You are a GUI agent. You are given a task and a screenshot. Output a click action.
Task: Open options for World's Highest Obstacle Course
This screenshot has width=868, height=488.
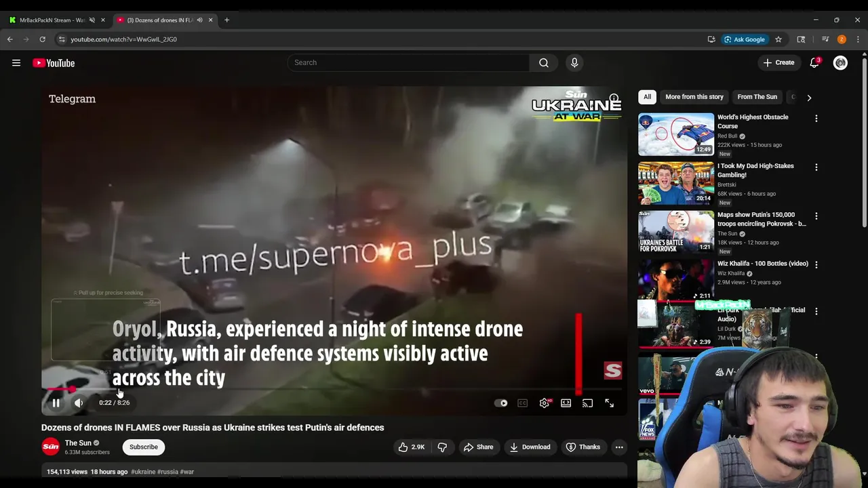(x=816, y=119)
